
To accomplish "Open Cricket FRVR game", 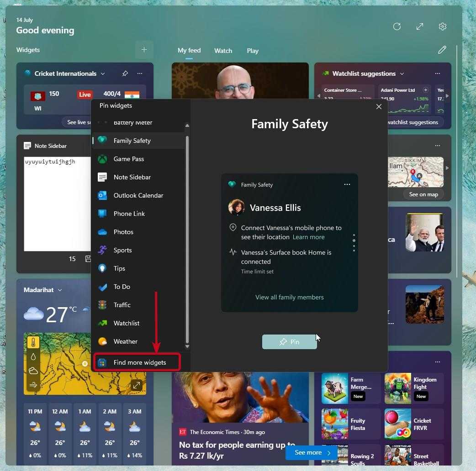I will pos(413,424).
